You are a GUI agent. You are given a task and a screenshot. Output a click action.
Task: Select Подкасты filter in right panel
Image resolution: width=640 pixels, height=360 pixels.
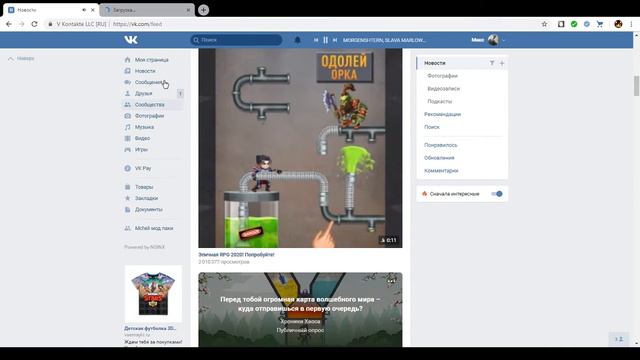pyautogui.click(x=440, y=101)
